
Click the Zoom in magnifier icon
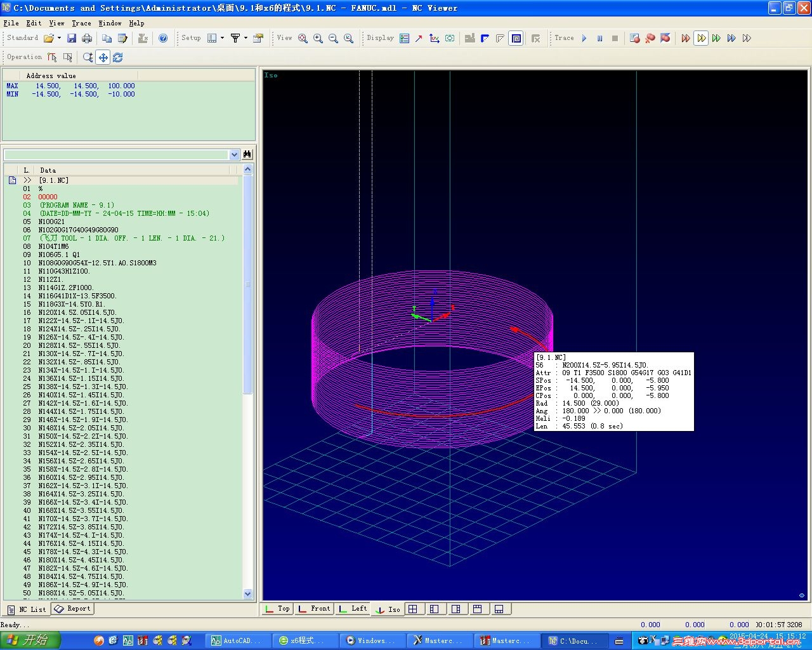[x=318, y=38]
